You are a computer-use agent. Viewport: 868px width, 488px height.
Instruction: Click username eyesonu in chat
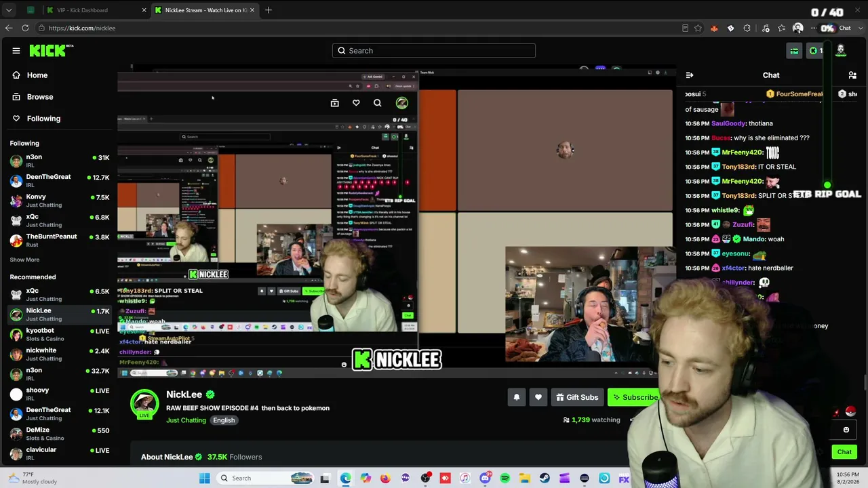(736, 254)
